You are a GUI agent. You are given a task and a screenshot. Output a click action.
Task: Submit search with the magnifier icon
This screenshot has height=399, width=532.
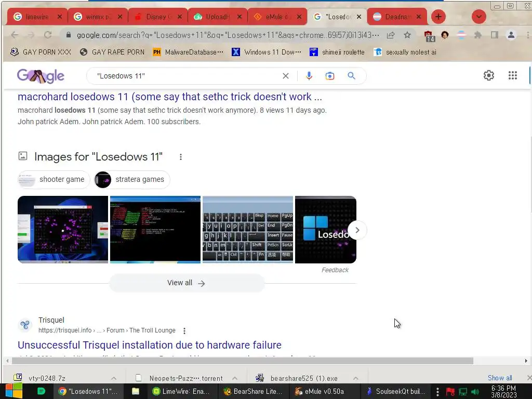point(352,76)
